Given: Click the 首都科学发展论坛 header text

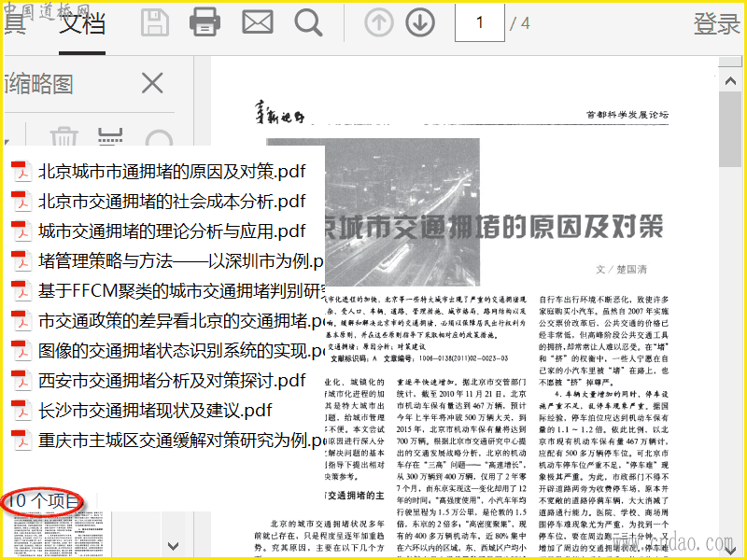Looking at the screenshot, I should coord(627,115).
